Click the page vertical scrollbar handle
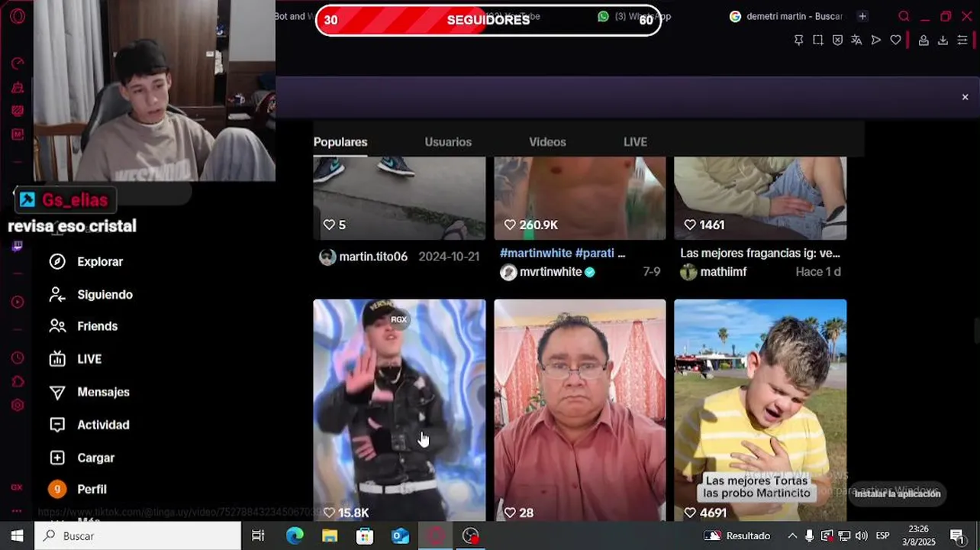 pyautogui.click(x=976, y=332)
